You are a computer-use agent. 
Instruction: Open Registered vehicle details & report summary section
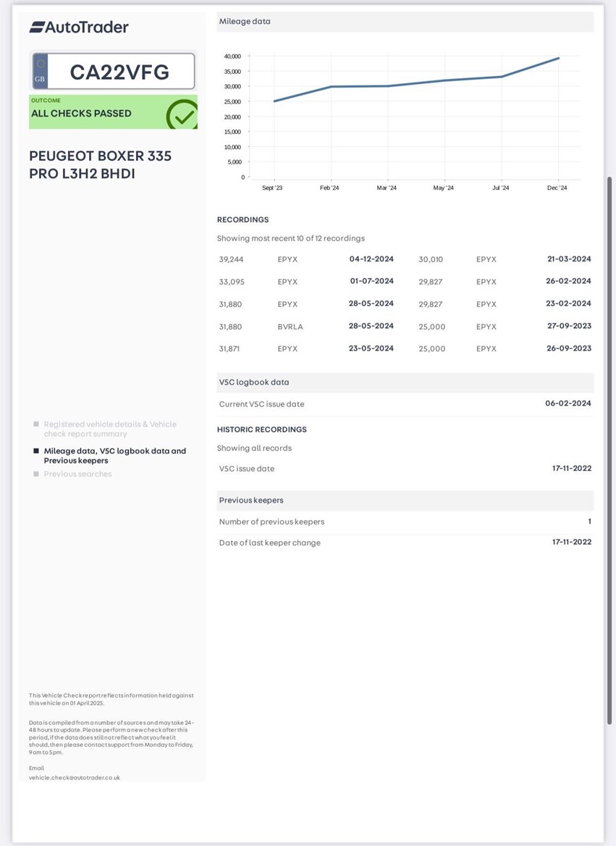pos(110,429)
